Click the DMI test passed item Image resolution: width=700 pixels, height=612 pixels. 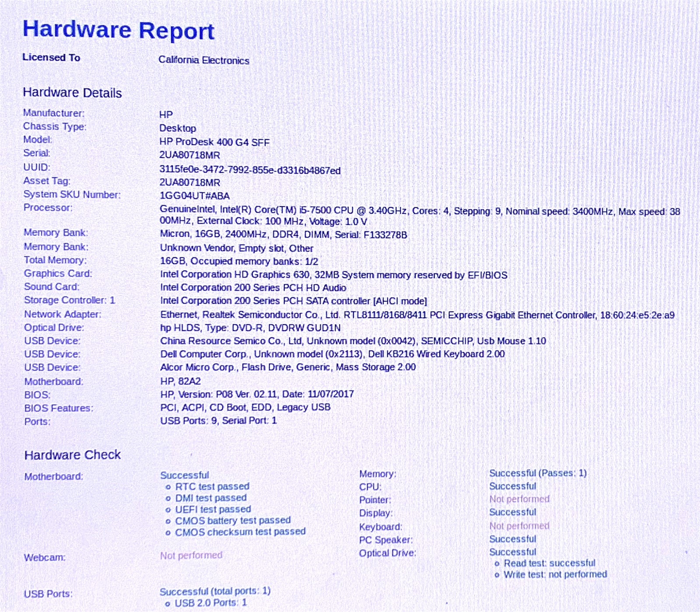211,498
